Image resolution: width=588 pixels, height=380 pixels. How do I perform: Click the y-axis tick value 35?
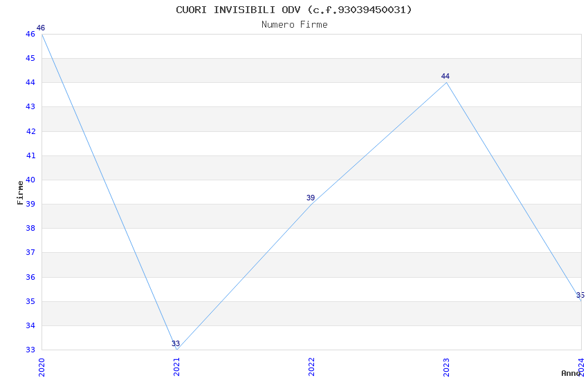coord(30,301)
